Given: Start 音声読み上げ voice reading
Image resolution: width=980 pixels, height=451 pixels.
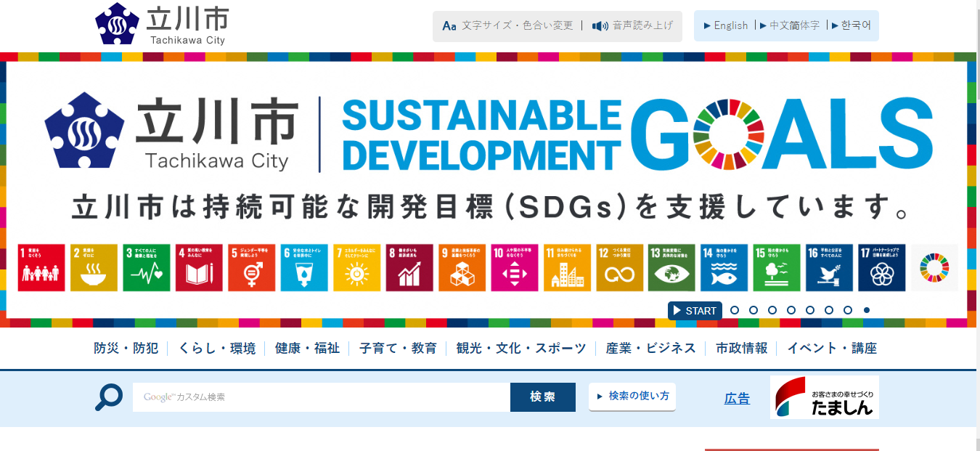Looking at the screenshot, I should click(x=642, y=25).
